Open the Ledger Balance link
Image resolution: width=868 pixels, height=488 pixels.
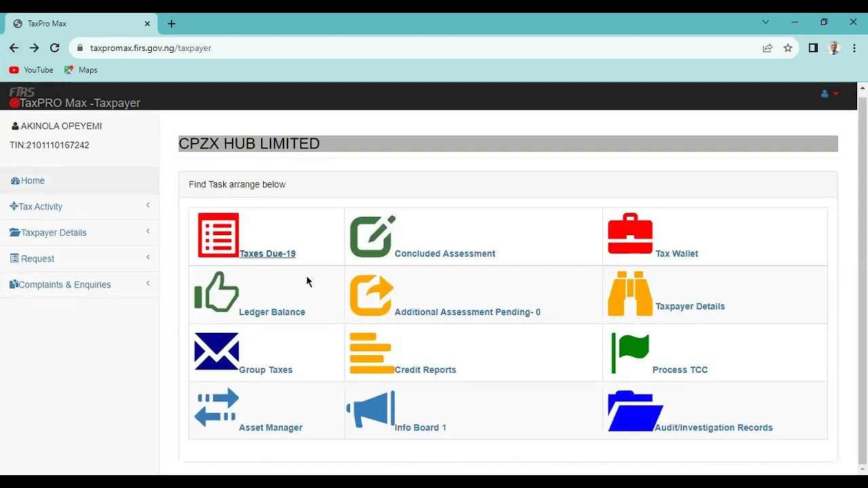coord(272,312)
